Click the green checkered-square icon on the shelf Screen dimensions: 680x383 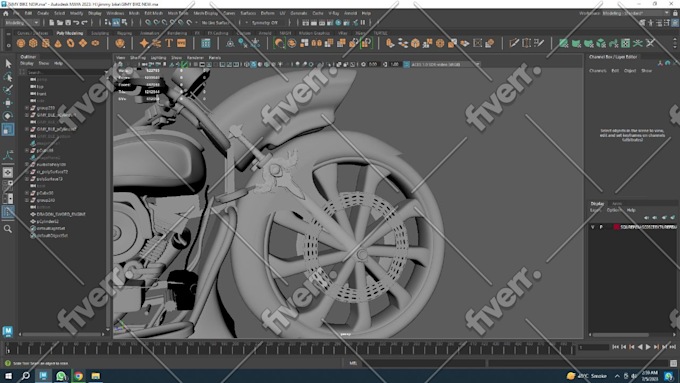pyautogui.click(x=625, y=43)
